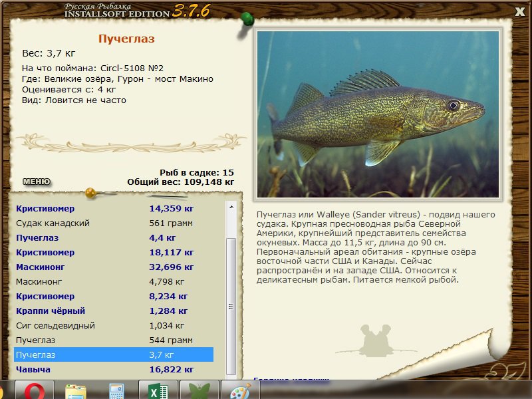Choose the Пучеглаз 4,4 кг entry

pyautogui.click(x=114, y=237)
